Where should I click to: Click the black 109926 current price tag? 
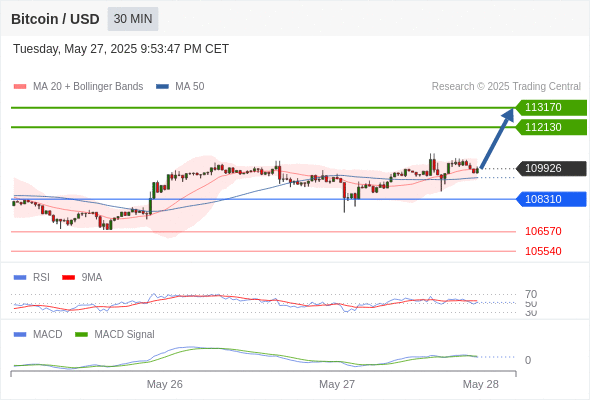tap(551, 168)
